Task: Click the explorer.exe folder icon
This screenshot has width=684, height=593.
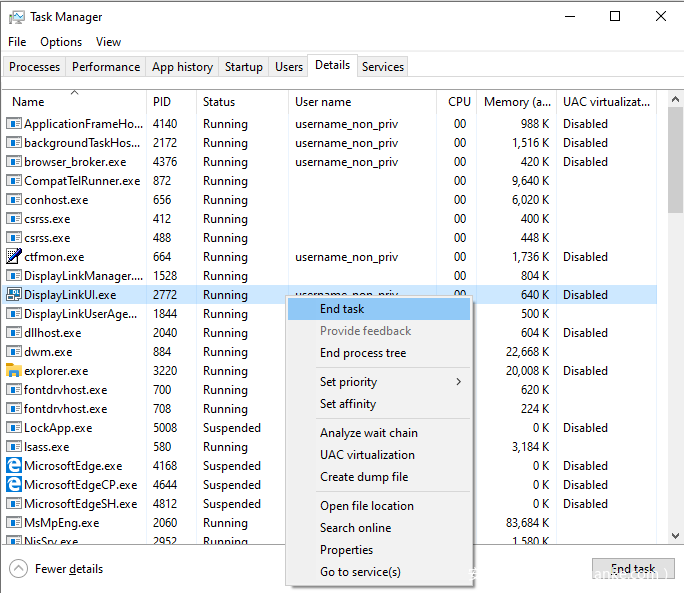Action: [14, 371]
